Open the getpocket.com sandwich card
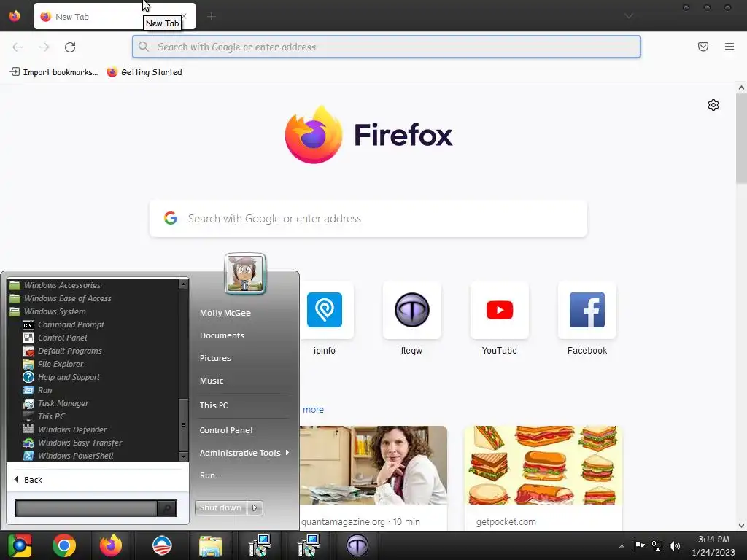 [x=543, y=478]
